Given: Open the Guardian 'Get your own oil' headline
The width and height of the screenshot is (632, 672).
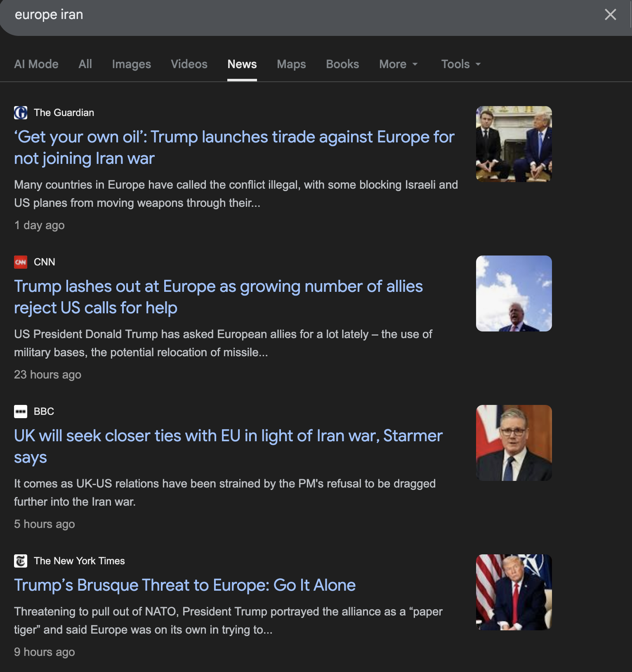Looking at the screenshot, I should (234, 148).
